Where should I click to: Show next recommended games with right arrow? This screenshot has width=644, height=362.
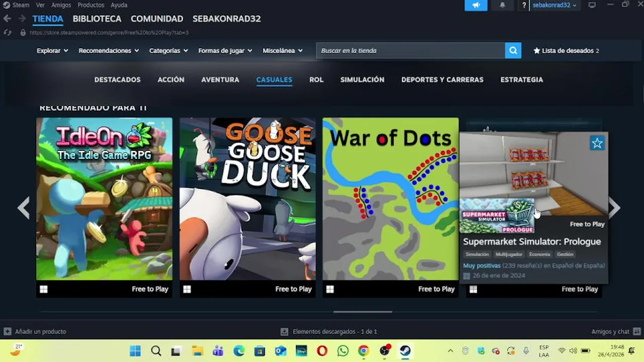click(x=614, y=208)
